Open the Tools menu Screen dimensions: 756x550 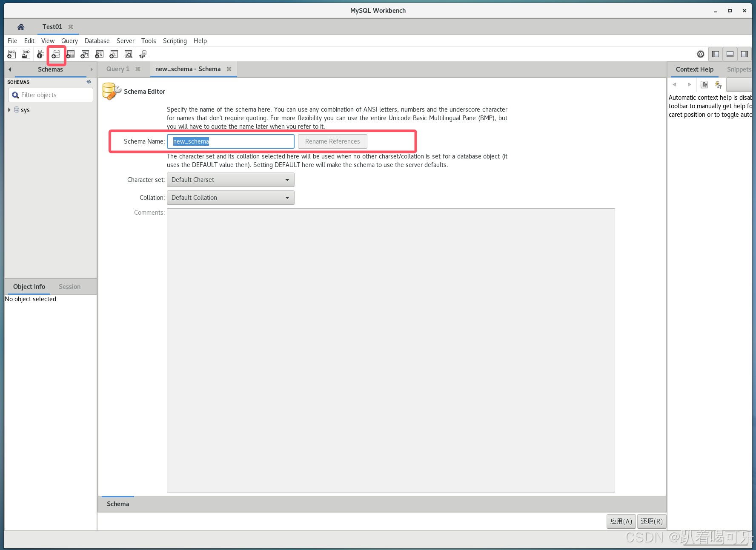(x=149, y=41)
